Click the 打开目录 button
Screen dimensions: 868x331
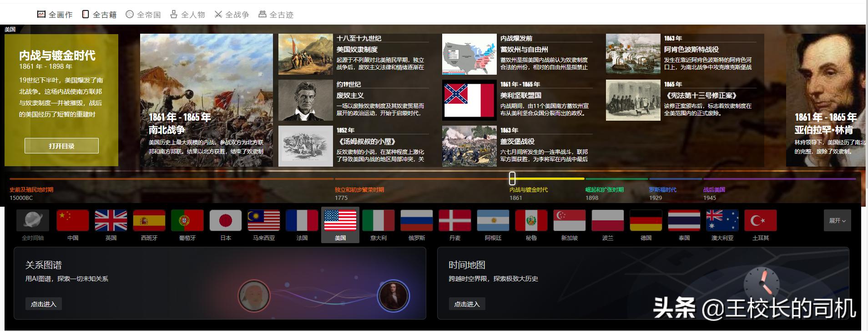tap(61, 146)
